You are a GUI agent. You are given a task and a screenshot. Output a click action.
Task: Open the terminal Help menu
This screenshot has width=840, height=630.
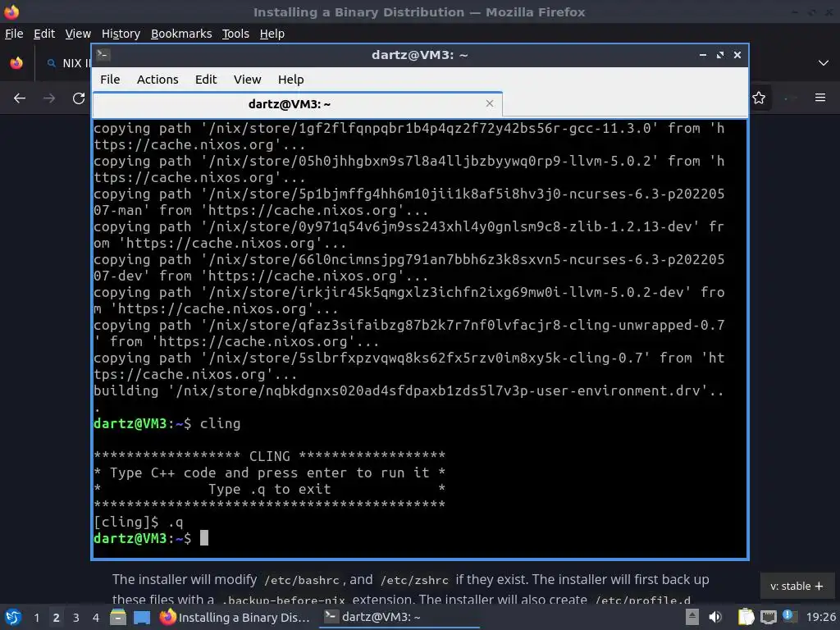click(291, 80)
